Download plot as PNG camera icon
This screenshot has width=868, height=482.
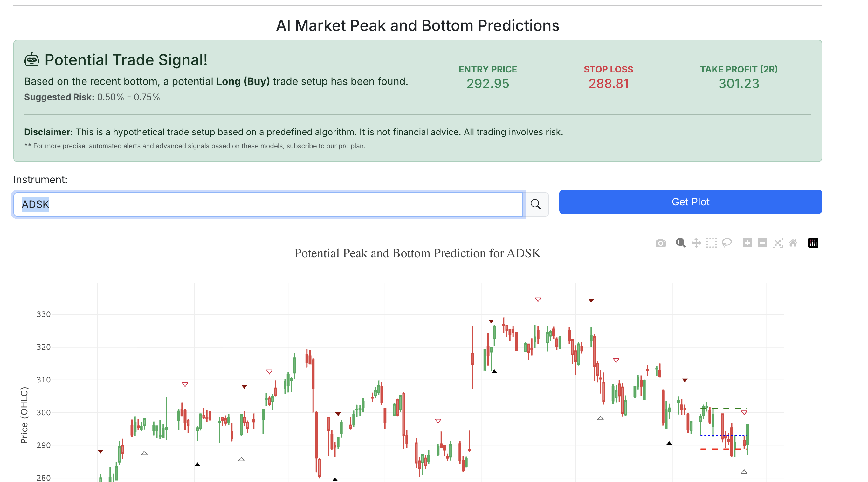point(660,243)
